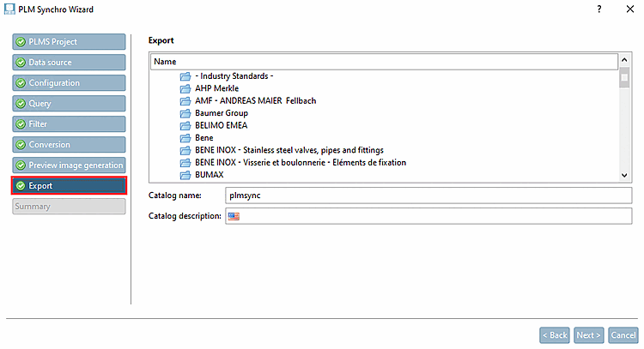The image size is (644, 349).
Task: Click the PLM Synchro Wizard app icon
Action: [x=9, y=9]
